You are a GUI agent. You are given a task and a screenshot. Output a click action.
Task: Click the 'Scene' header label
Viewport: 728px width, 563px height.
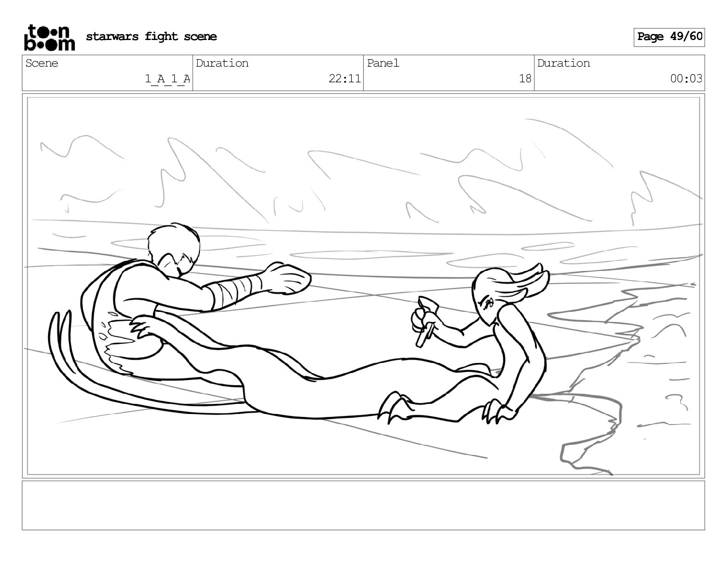42,63
